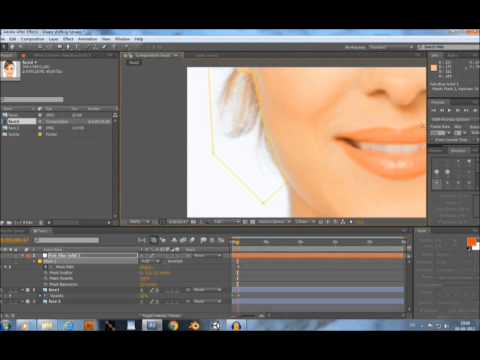480x360 pixels.
Task: Click the timeline current time display
Action: (x=15, y=240)
